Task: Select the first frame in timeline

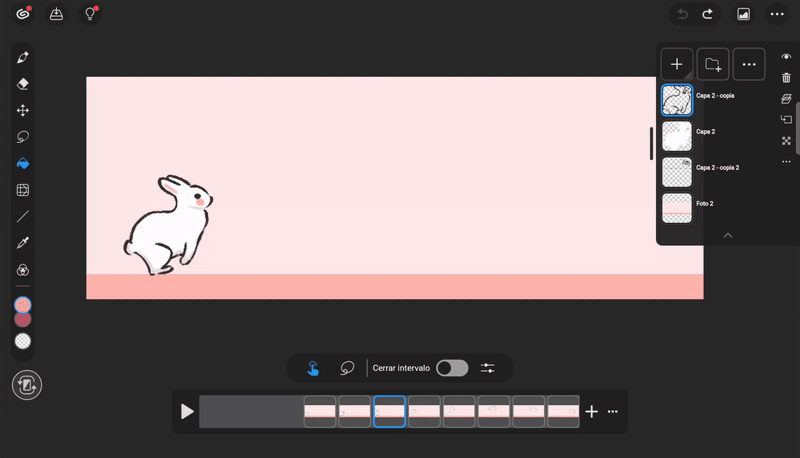Action: [x=320, y=412]
